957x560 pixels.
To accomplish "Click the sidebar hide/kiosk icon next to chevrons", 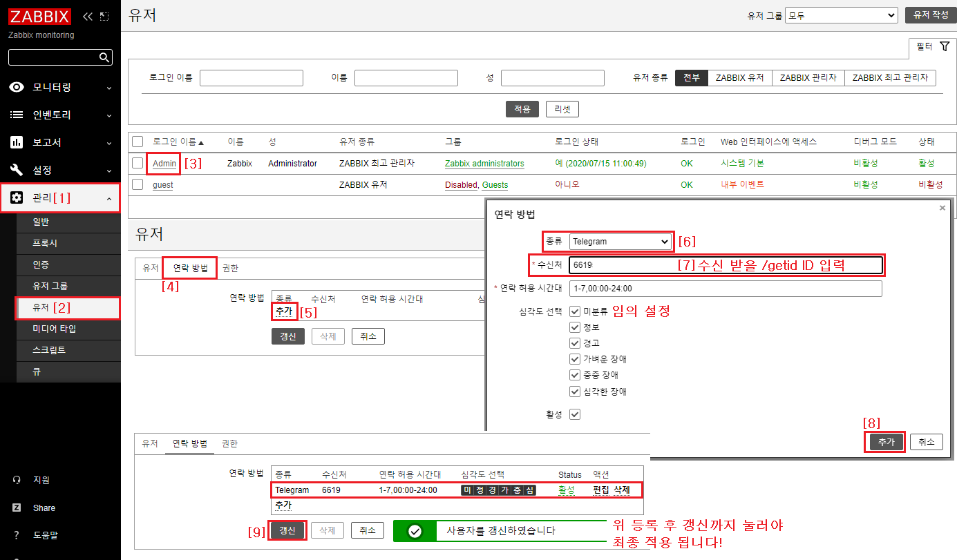I will click(x=104, y=16).
